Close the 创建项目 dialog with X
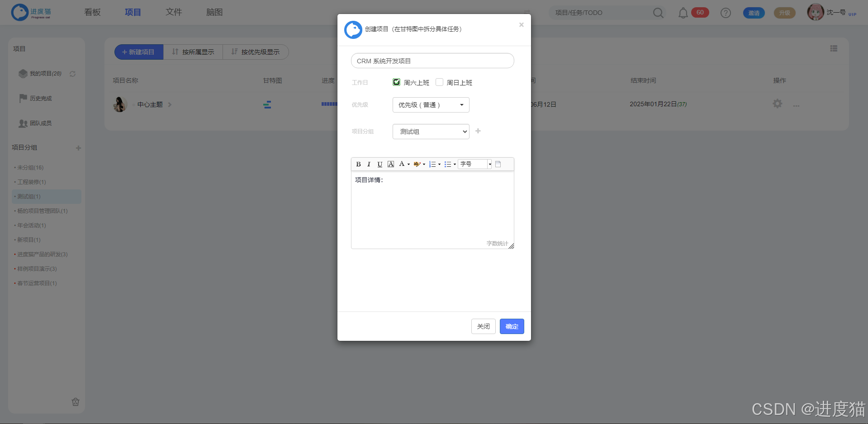This screenshot has height=424, width=868. tap(522, 25)
